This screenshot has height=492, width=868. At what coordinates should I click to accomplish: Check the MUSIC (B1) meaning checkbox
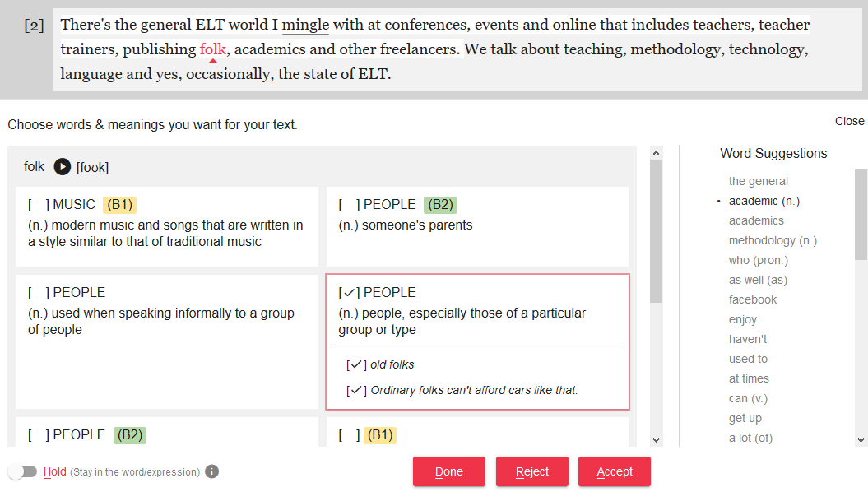click(39, 205)
